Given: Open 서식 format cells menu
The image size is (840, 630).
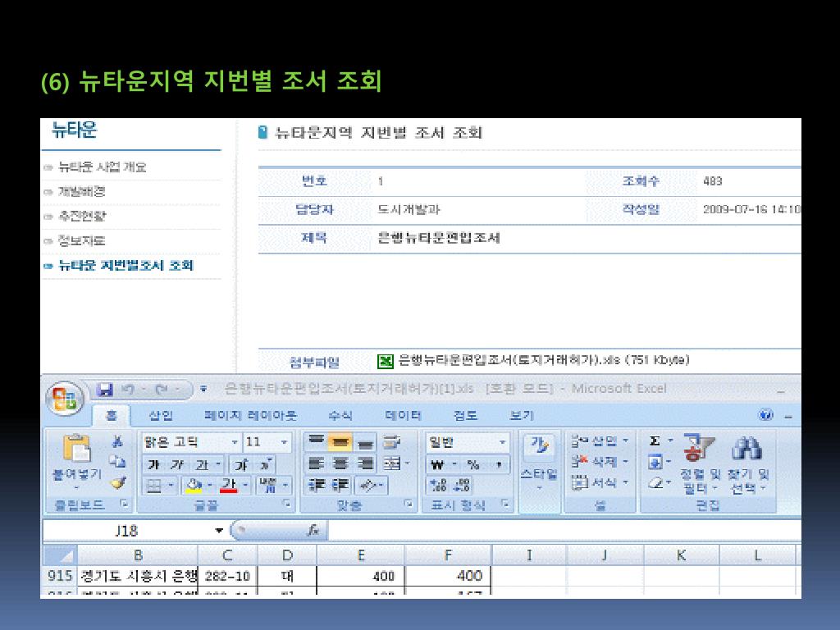Looking at the screenshot, I should tap(599, 482).
